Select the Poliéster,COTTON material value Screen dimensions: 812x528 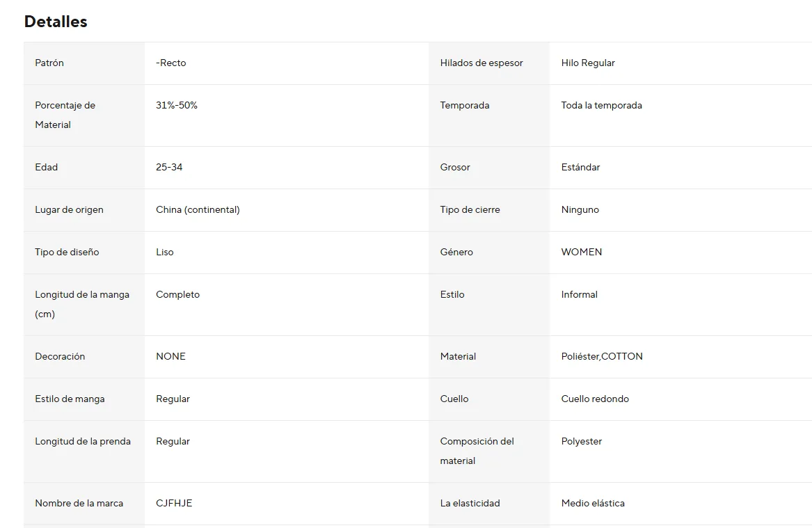pos(602,356)
